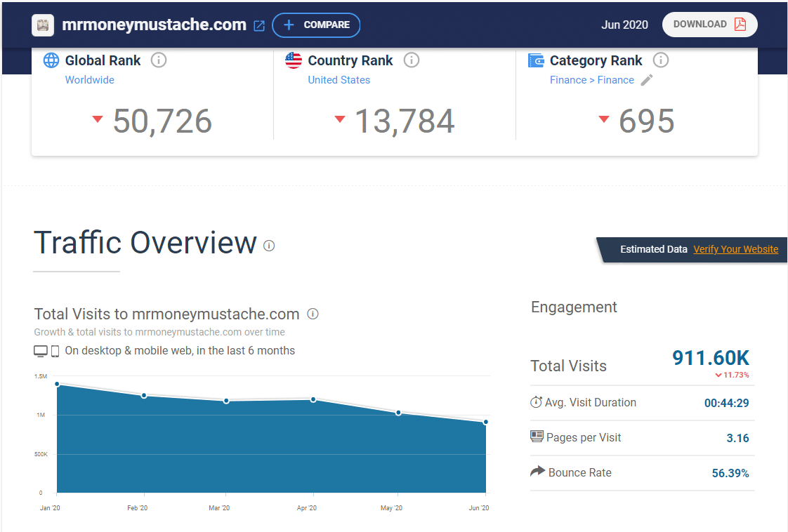Click the red down arrow beside 695
The image size is (788, 532).
(604, 119)
